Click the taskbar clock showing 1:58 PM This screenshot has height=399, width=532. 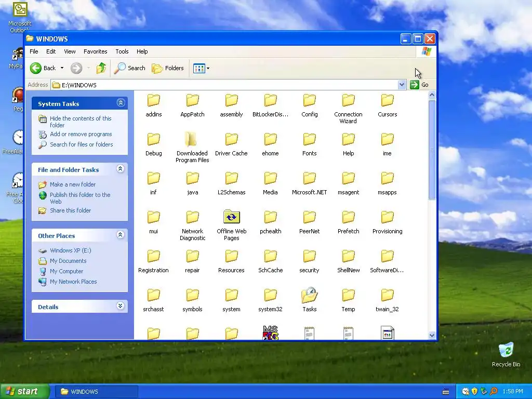pyautogui.click(x=513, y=392)
